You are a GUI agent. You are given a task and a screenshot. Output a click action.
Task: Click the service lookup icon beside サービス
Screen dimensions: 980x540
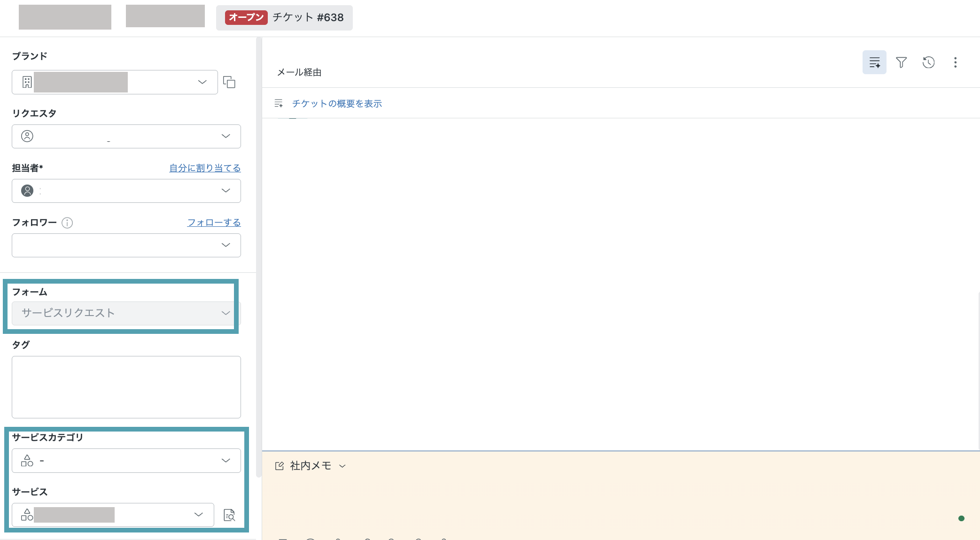tap(229, 515)
